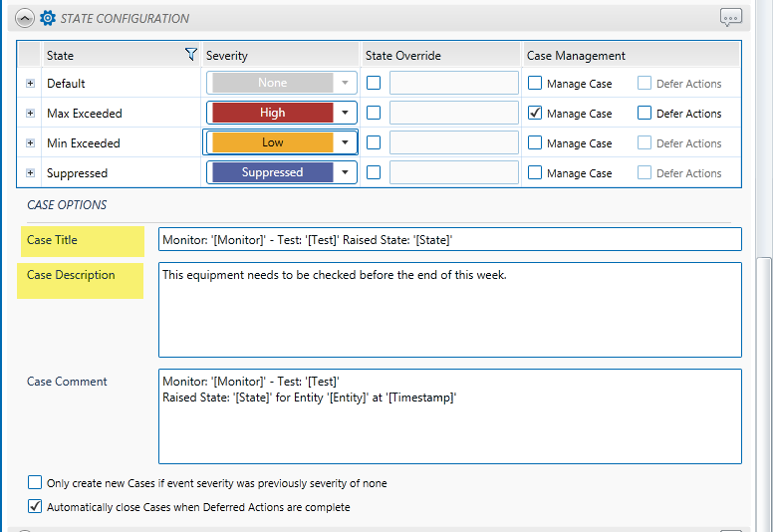Click the State column filter icon

(x=191, y=56)
